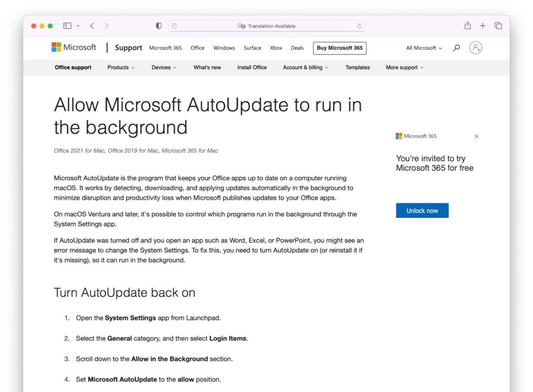Open Surface header link

click(252, 48)
